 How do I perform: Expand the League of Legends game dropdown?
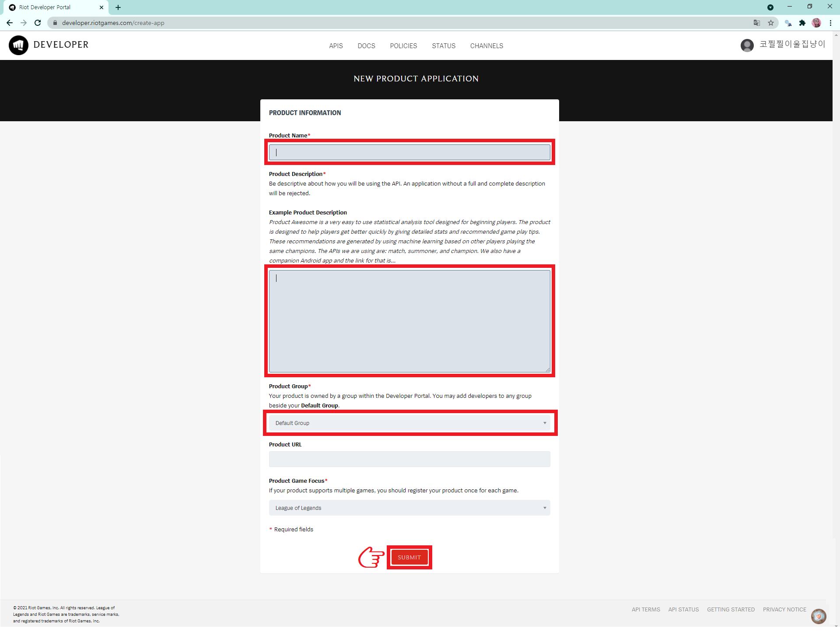tap(409, 508)
